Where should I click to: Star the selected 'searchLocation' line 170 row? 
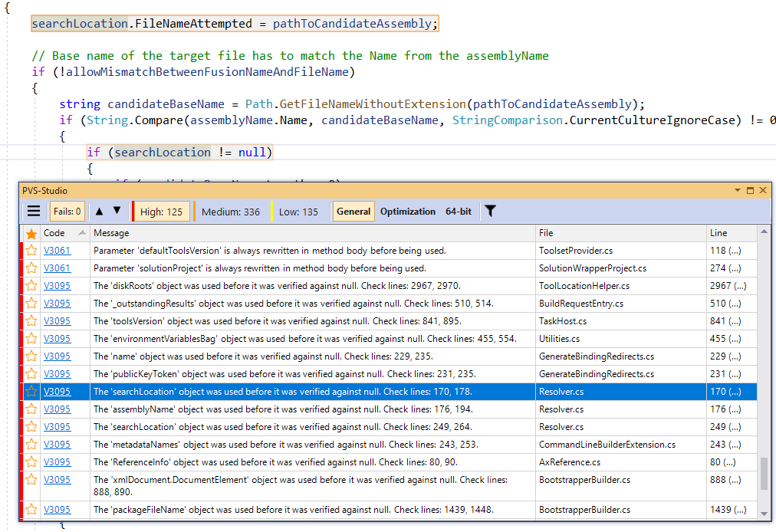pyautogui.click(x=31, y=392)
